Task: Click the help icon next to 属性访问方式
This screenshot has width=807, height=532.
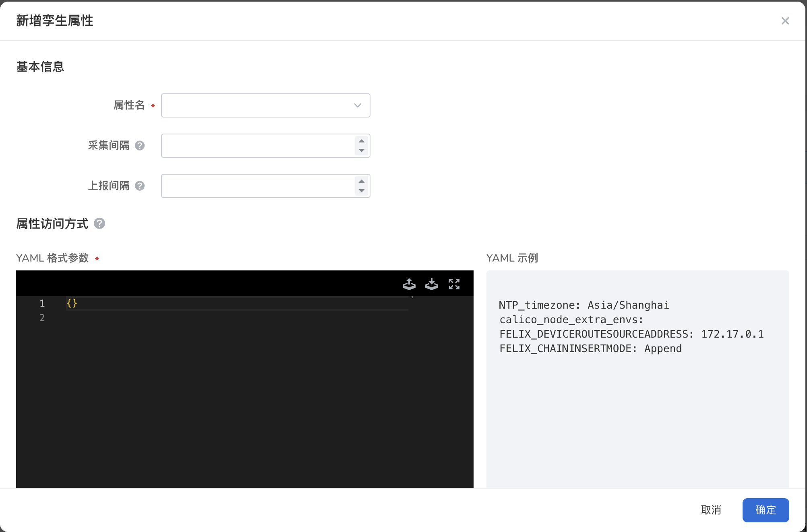Action: click(100, 225)
